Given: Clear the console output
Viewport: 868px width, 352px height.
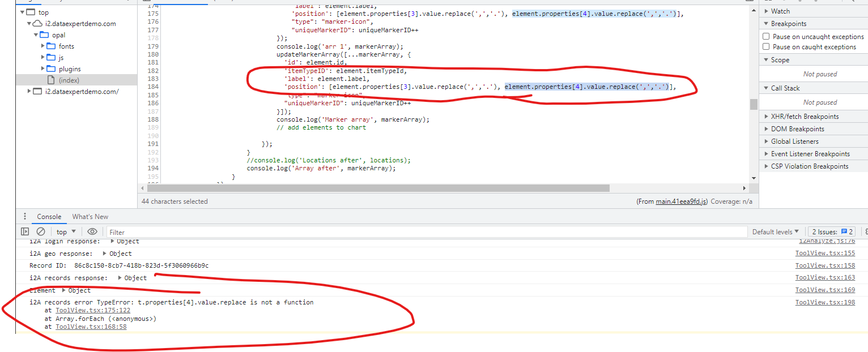Looking at the screenshot, I should pyautogui.click(x=40, y=231).
